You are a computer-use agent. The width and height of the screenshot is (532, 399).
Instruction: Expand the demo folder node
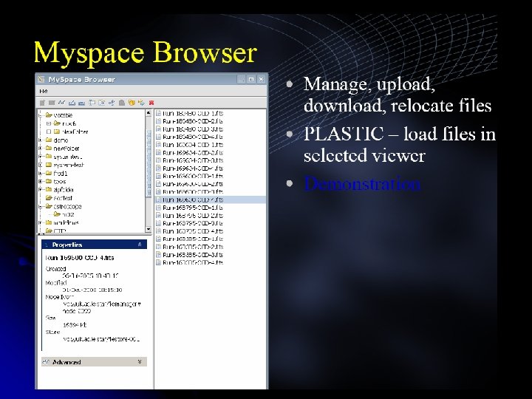coord(41,140)
